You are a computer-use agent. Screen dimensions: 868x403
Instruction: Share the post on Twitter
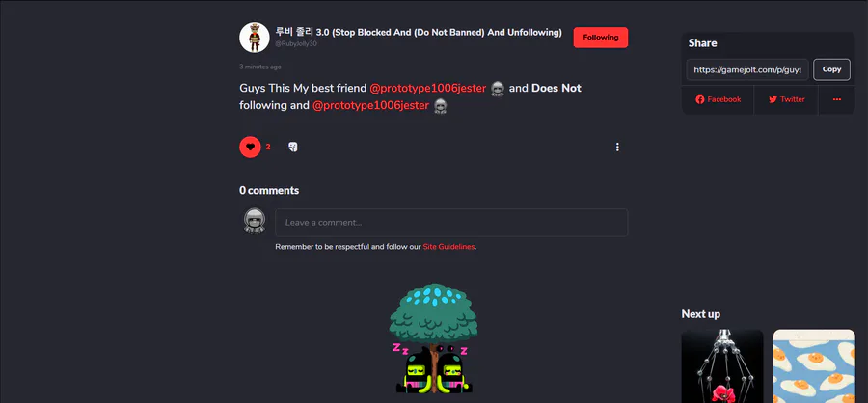pos(786,99)
